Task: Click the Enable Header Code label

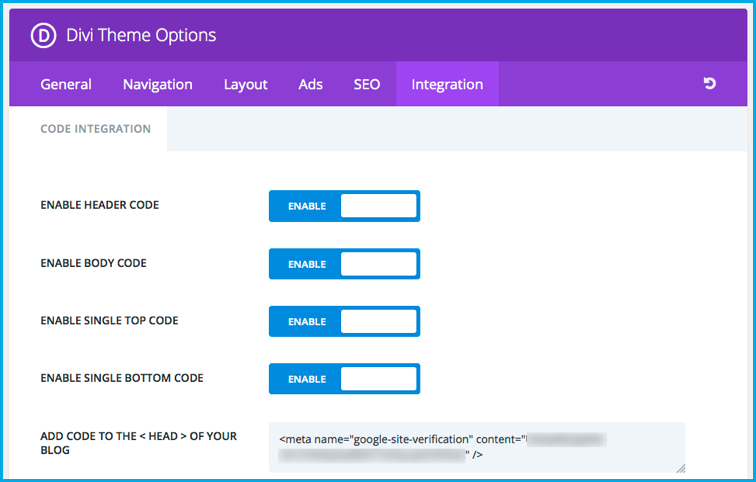Action: 100,205
